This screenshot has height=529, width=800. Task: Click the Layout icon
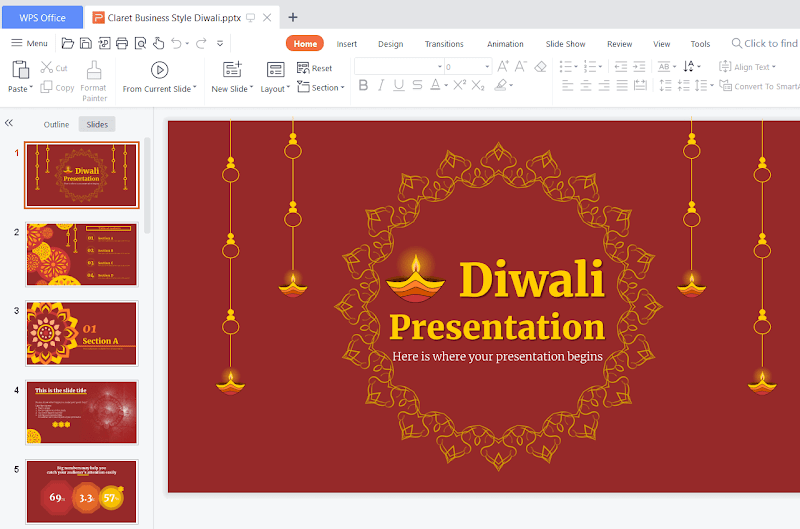coord(276,69)
